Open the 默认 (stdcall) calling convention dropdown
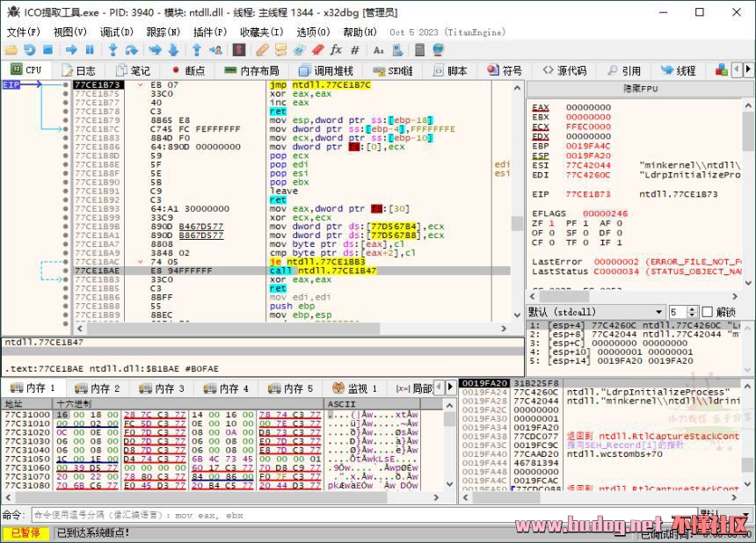The width and height of the screenshot is (756, 543). click(x=596, y=312)
